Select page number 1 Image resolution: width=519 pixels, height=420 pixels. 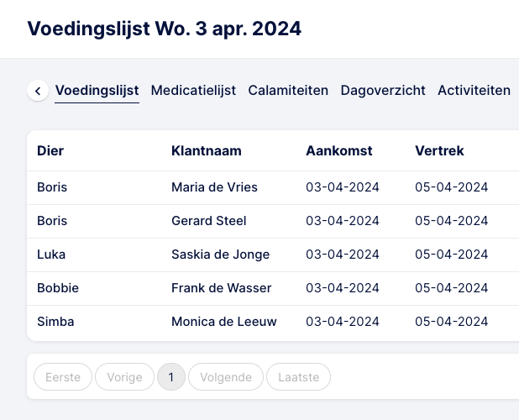point(171,377)
